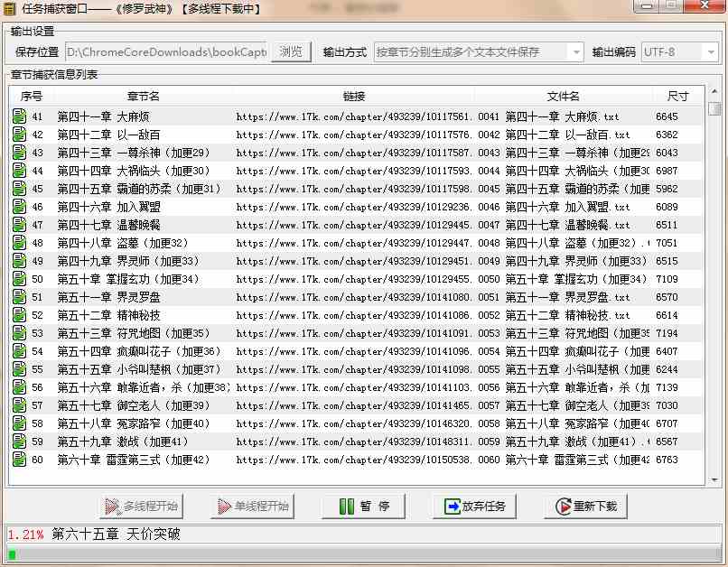Sort by the 章节名 column header
The image size is (728, 567).
click(x=143, y=96)
